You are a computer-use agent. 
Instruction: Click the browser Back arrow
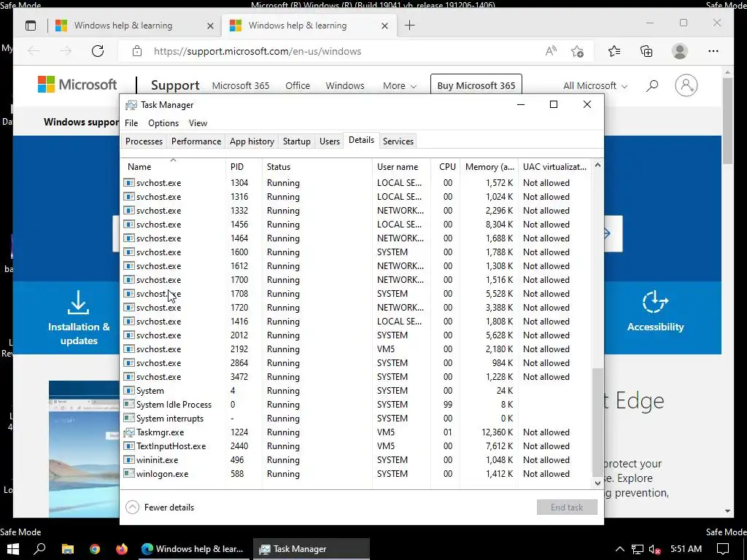(34, 51)
